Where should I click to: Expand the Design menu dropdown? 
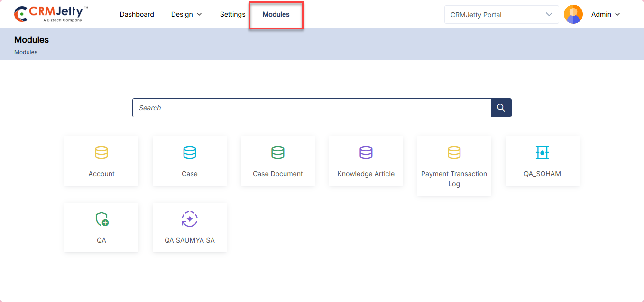[x=186, y=14]
